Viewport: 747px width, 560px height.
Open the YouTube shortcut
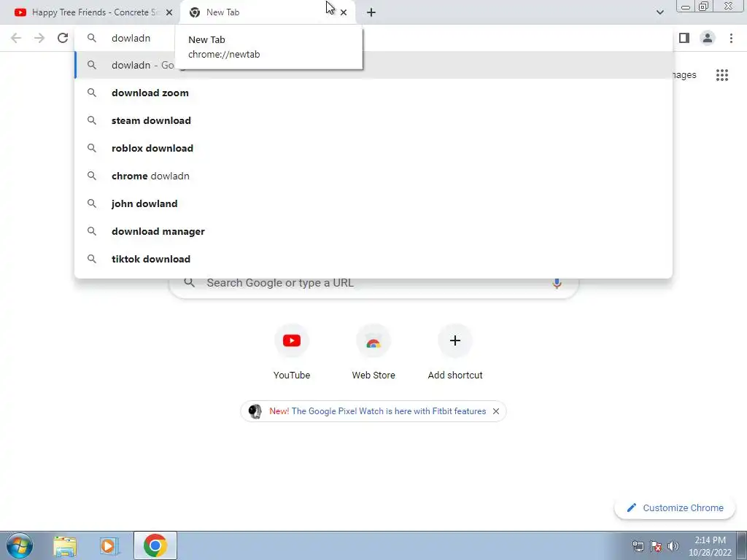(x=292, y=352)
